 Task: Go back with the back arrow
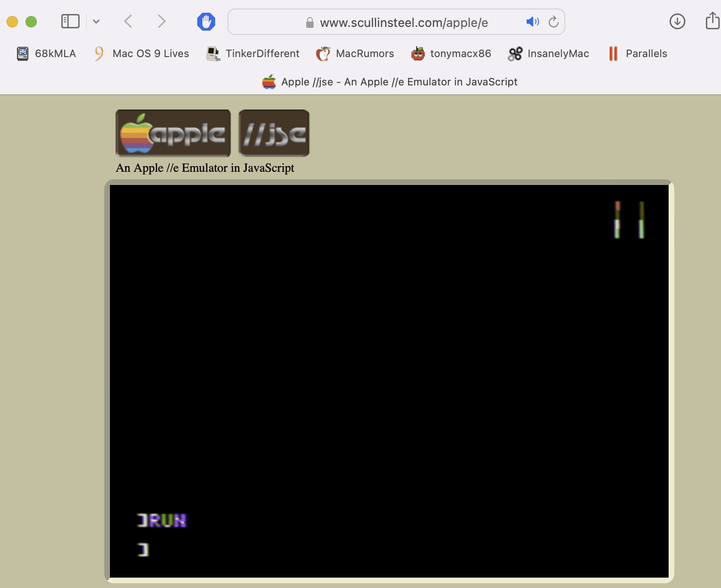pos(128,21)
